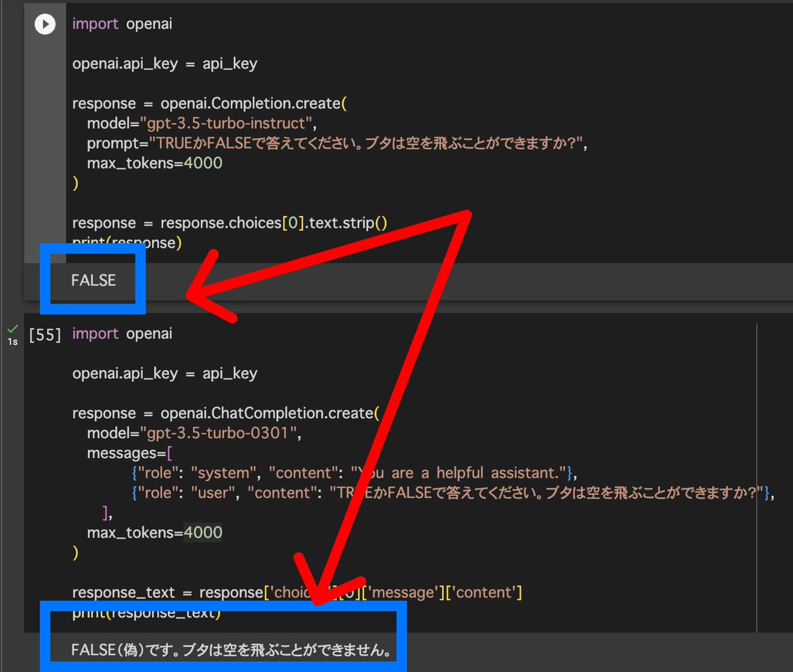Click the "openai.Completion.create(" line

[x=209, y=104]
